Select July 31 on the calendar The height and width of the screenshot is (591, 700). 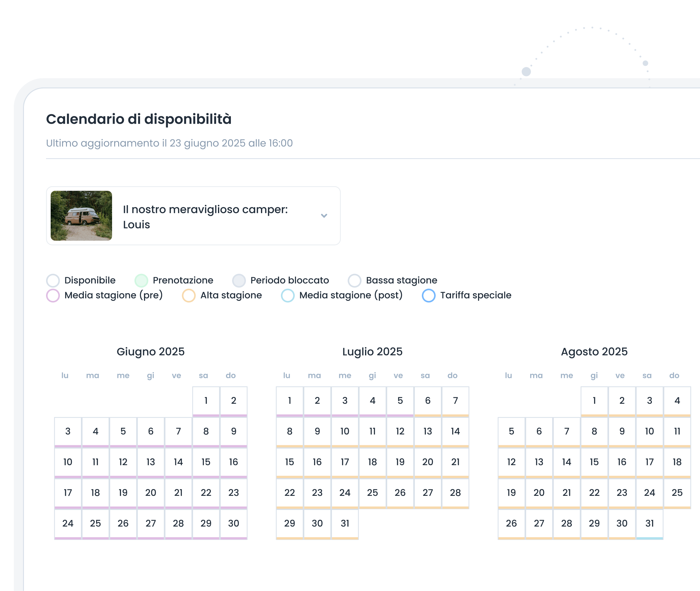344,523
